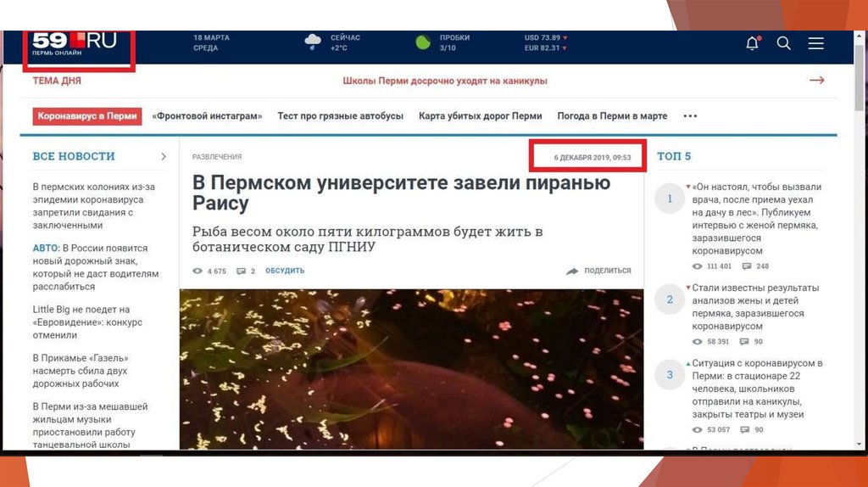Screen dimensions: 868x487
Task: Click the EUR 82.31 exchange rate
Action: pos(546,48)
